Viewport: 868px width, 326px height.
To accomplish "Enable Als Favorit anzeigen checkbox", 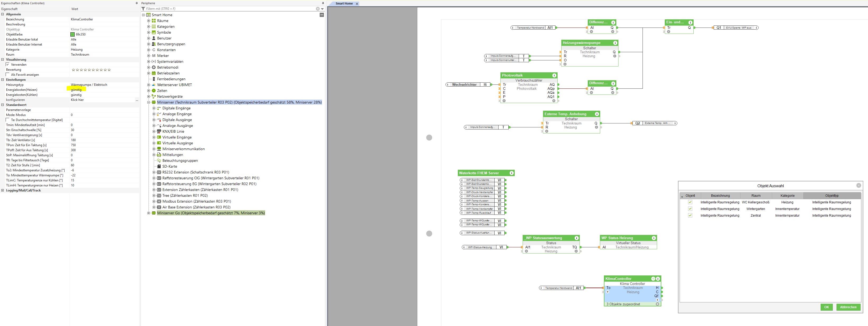I will coord(8,74).
